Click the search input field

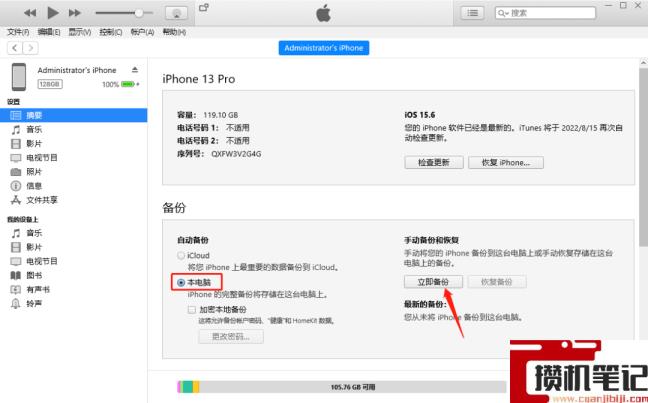point(546,13)
